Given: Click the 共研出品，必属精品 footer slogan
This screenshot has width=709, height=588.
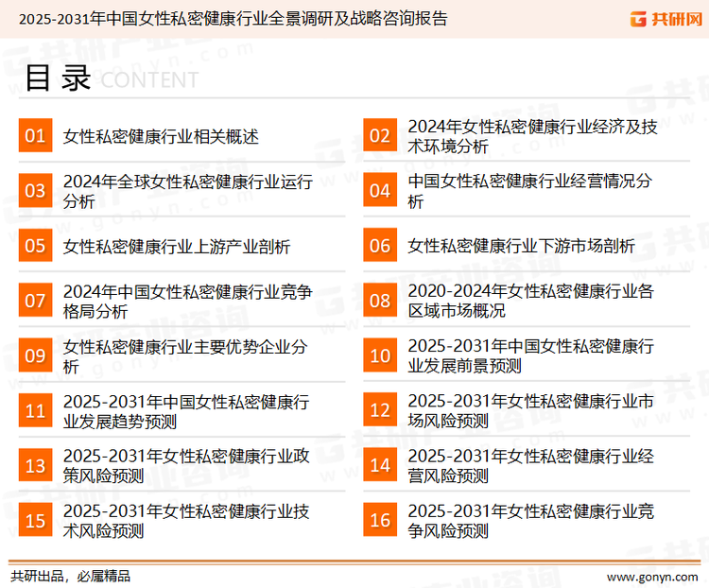Looking at the screenshot, I should pyautogui.click(x=71, y=577).
